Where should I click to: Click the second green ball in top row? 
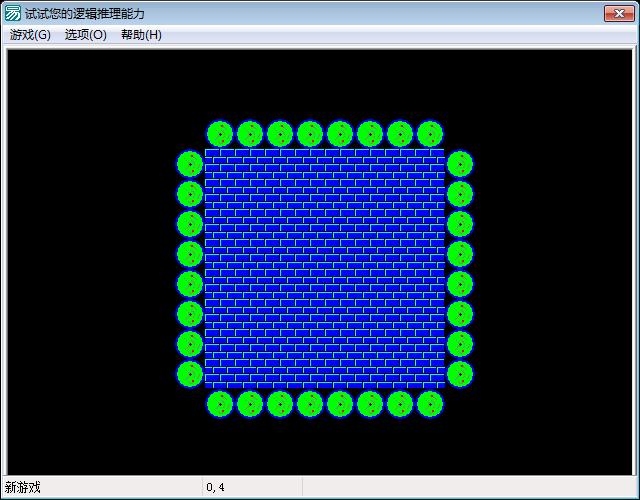tap(250, 134)
